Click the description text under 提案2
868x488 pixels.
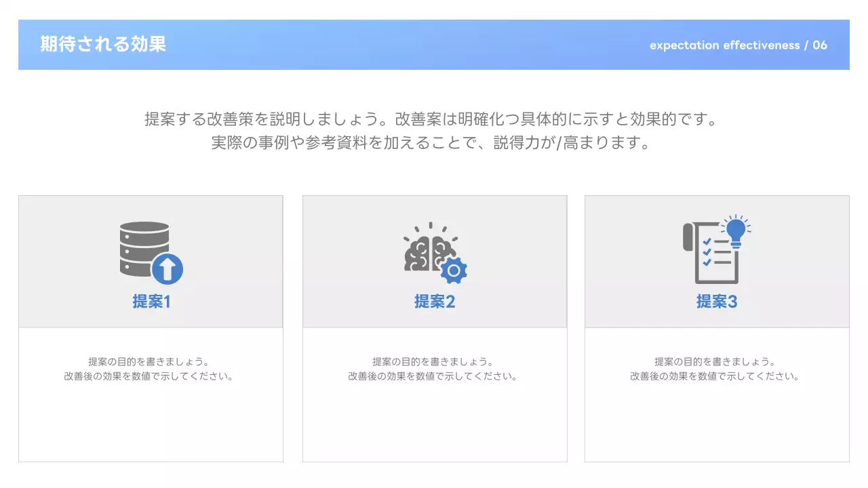tap(435, 368)
